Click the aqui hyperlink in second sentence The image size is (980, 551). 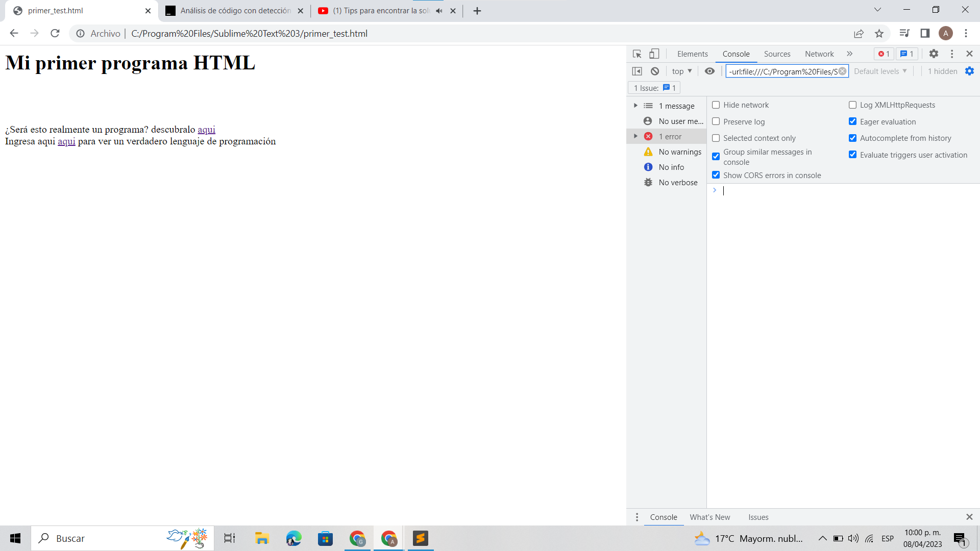pos(66,141)
